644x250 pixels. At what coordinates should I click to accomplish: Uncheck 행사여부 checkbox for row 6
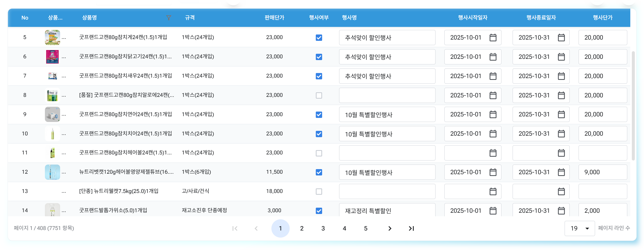[319, 57]
